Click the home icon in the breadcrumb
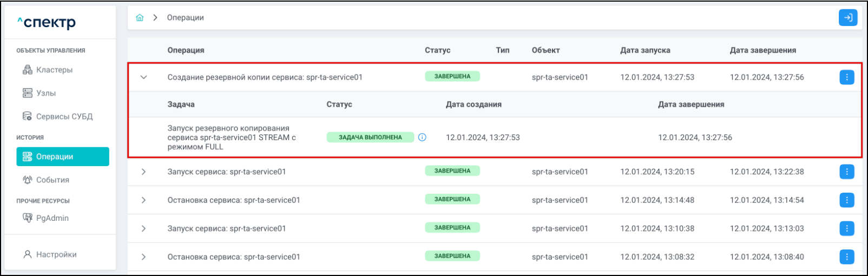This screenshot has height=276, width=868. (x=140, y=18)
